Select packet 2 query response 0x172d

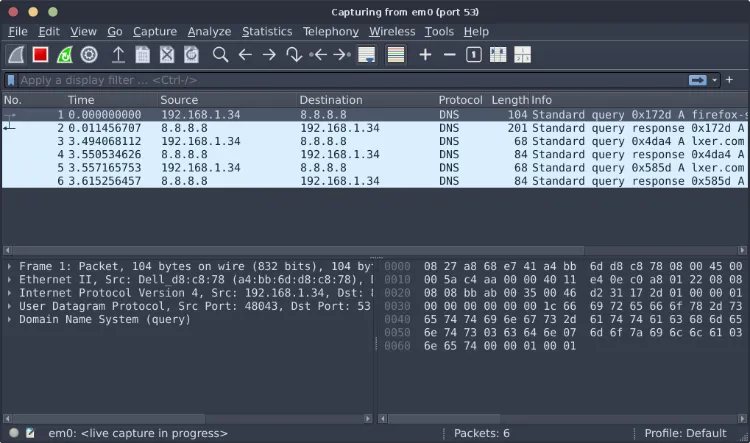tap(374, 128)
